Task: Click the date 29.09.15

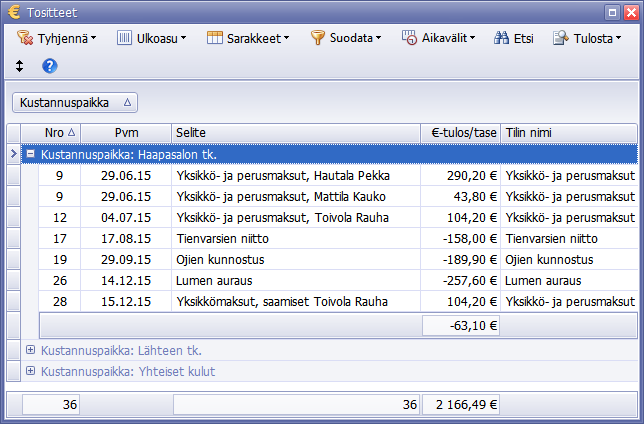Action: pyautogui.click(x=126, y=259)
